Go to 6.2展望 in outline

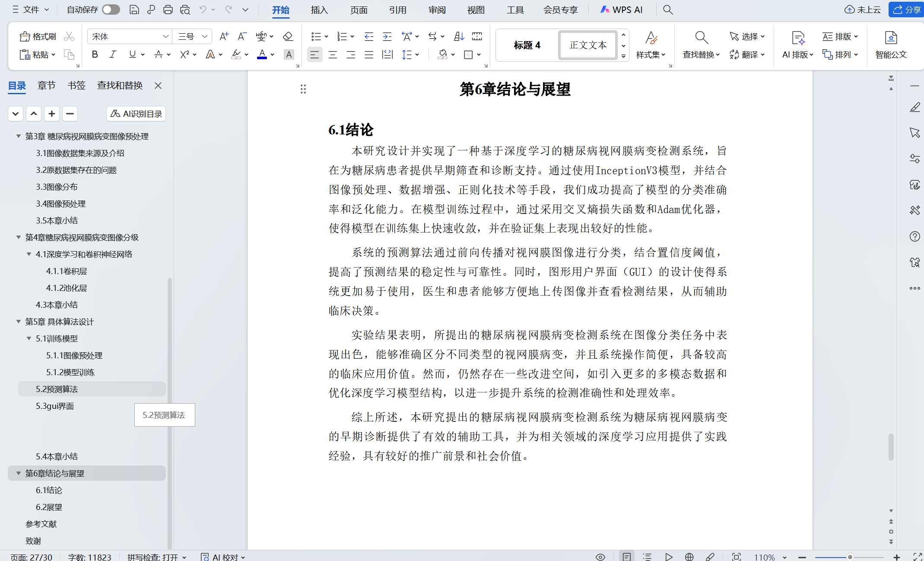point(49,507)
